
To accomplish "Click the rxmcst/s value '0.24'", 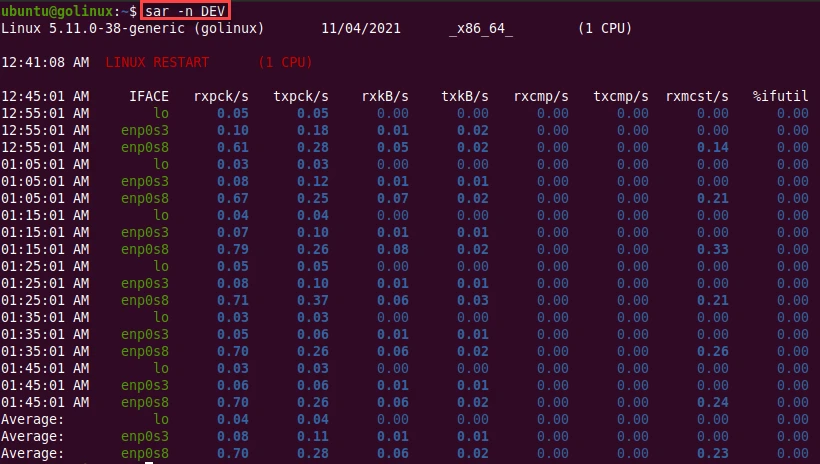I will [x=713, y=402].
